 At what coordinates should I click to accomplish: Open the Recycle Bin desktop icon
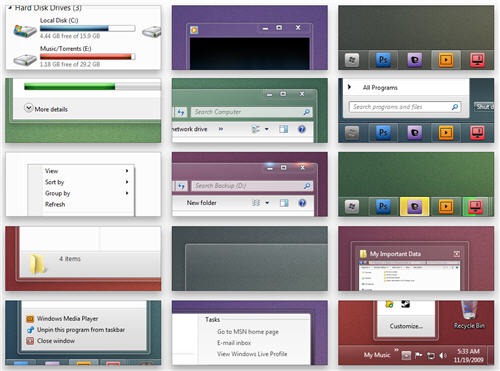coord(469,315)
